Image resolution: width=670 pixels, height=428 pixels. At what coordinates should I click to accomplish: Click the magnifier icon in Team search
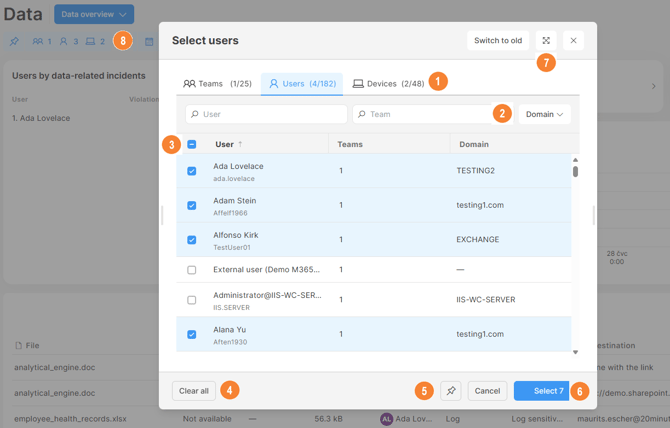click(x=362, y=115)
